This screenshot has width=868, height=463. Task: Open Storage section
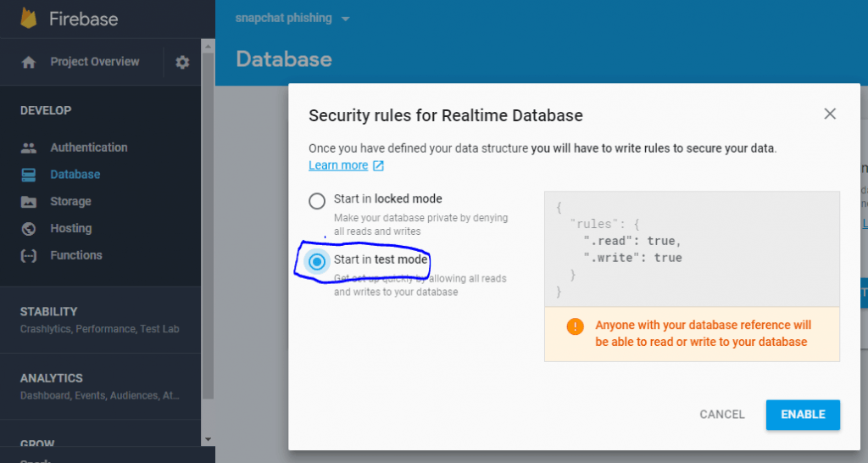coord(70,201)
